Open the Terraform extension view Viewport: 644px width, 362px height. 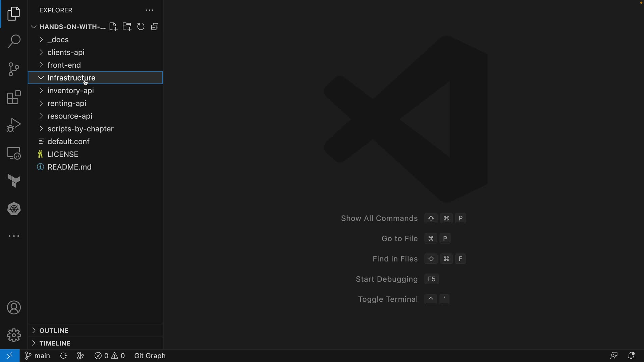[x=14, y=181]
